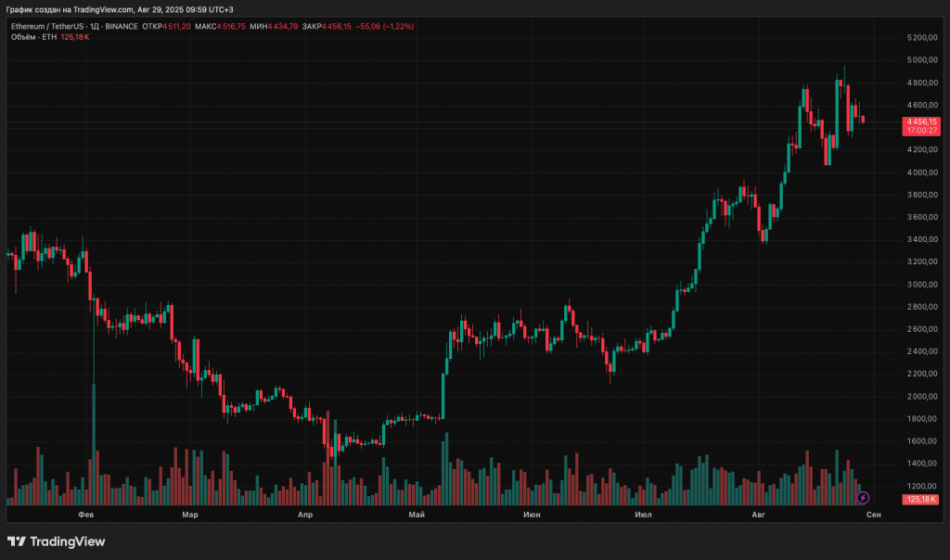Click the ЗАКР close price value 4 456,15

pos(336,27)
